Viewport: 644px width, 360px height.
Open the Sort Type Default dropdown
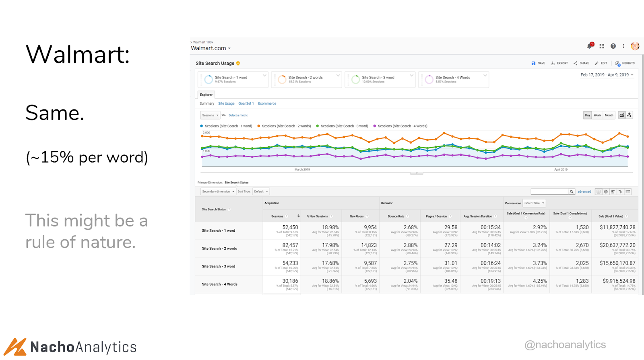[261, 192]
